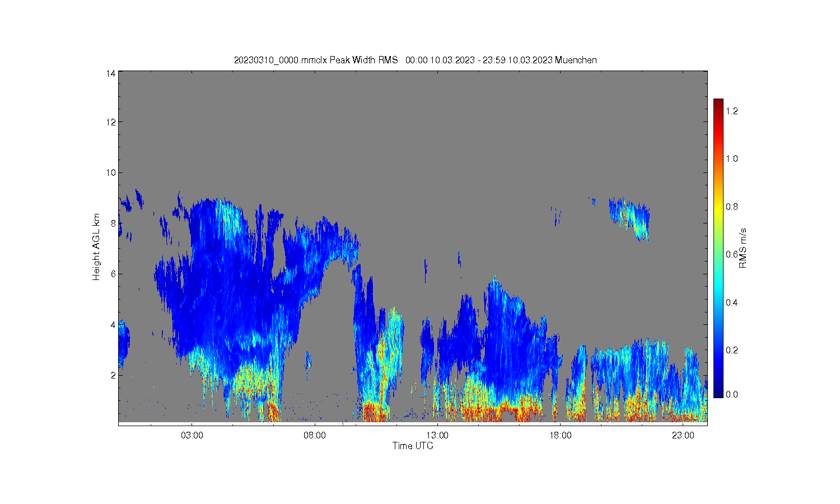Click the "RMS m/s" colorbar label

coord(743,248)
